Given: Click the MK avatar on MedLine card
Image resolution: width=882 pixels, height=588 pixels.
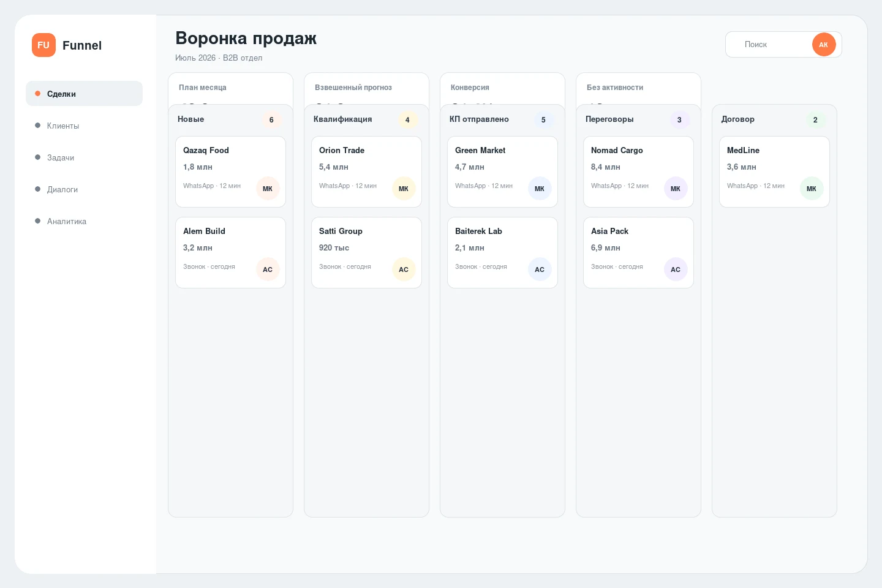Looking at the screenshot, I should 812,189.
